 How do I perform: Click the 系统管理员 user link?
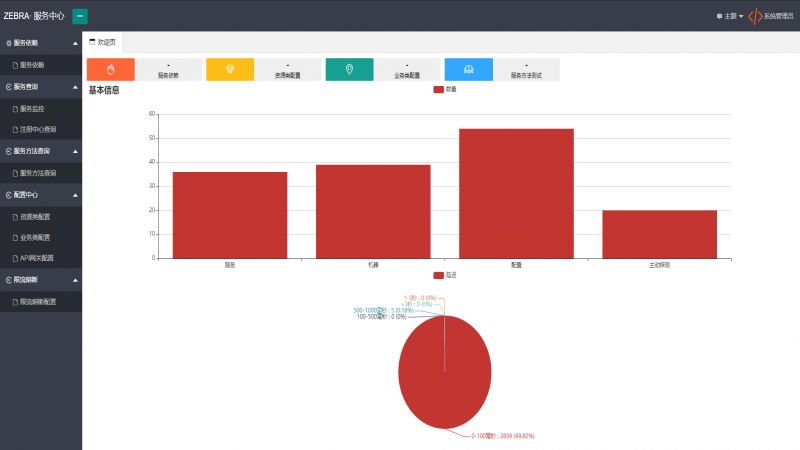(779, 16)
